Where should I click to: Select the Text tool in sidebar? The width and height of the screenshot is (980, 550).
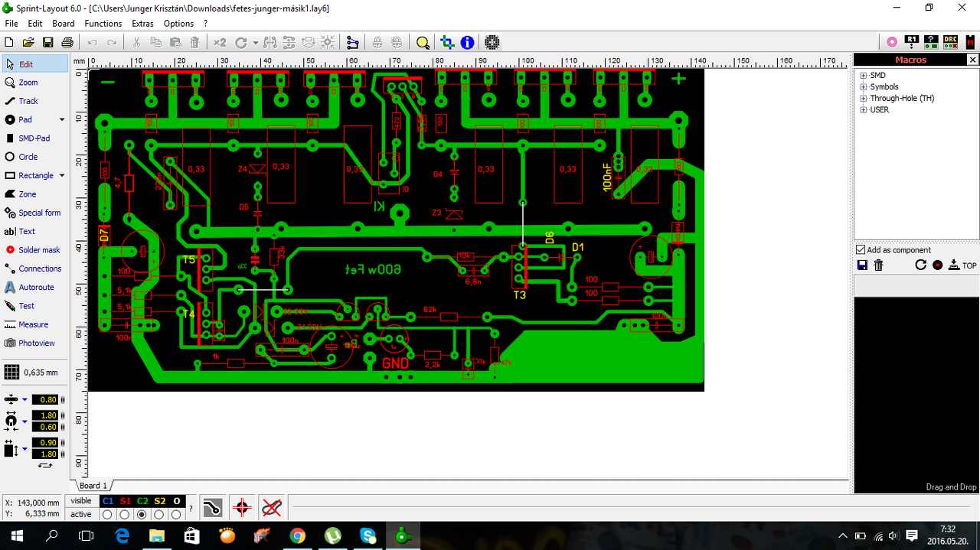point(34,231)
